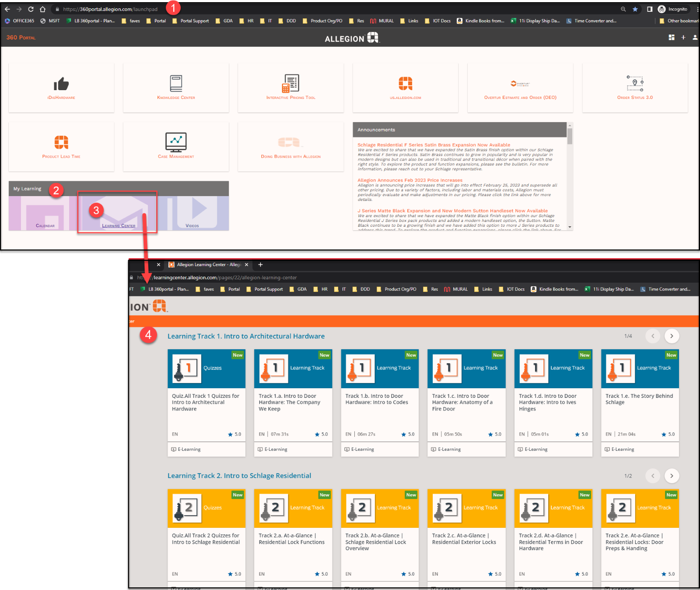Open the OFFICE365 bookmark
The height and width of the screenshot is (590, 700).
19,21
